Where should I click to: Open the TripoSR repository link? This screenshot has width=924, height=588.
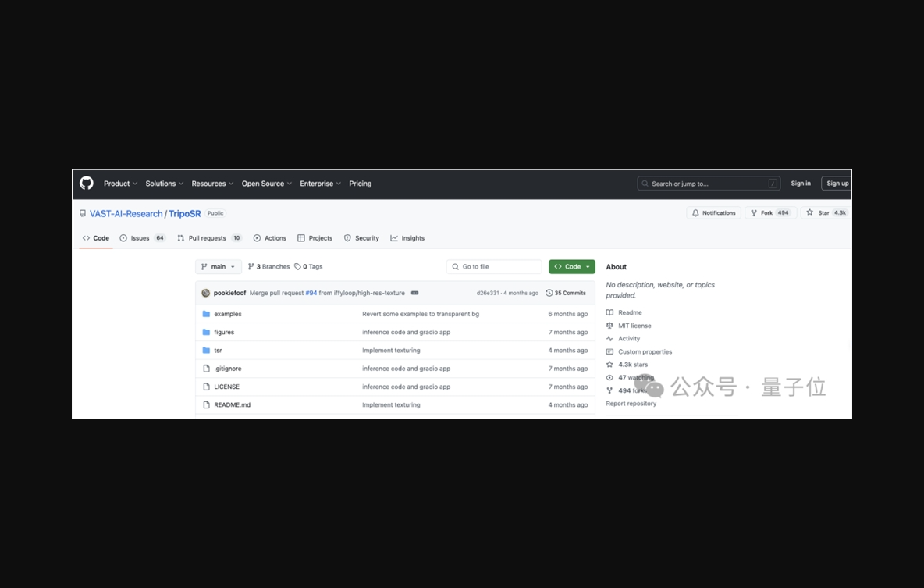(x=185, y=213)
